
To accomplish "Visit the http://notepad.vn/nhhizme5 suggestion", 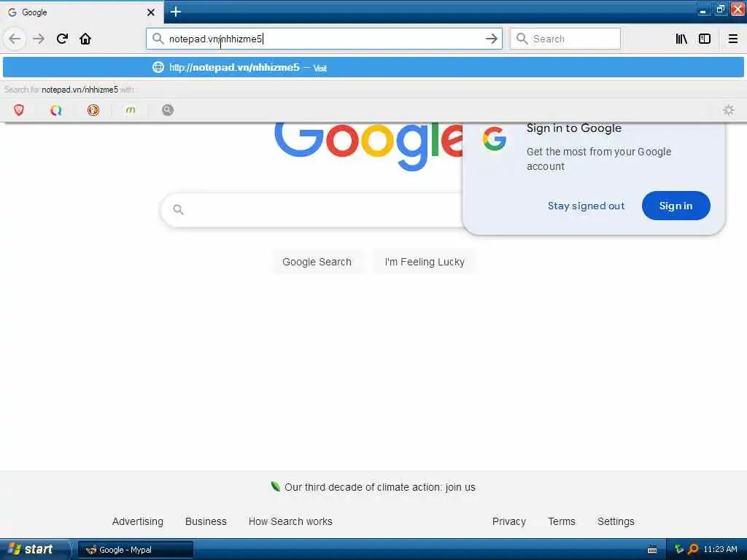I will tap(373, 67).
